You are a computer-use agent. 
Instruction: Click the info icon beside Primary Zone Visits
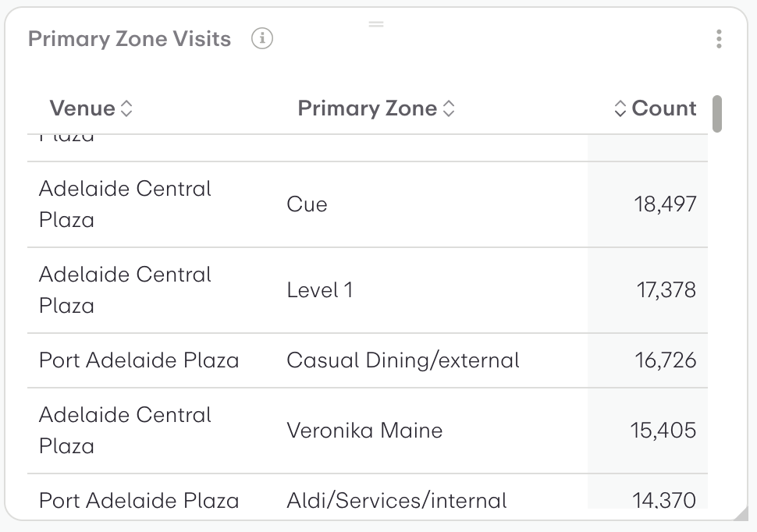(262, 38)
